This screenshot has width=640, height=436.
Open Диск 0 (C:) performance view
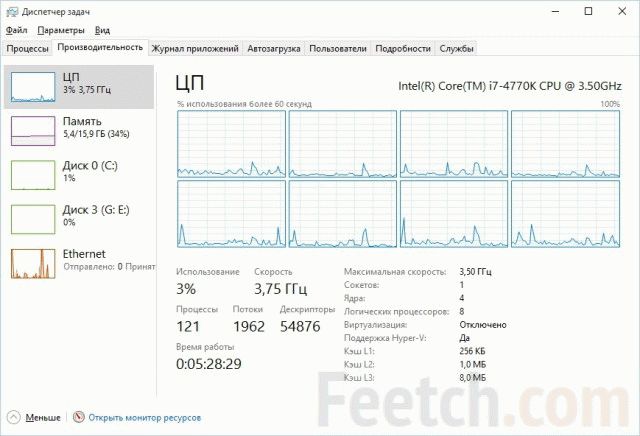coord(79,175)
